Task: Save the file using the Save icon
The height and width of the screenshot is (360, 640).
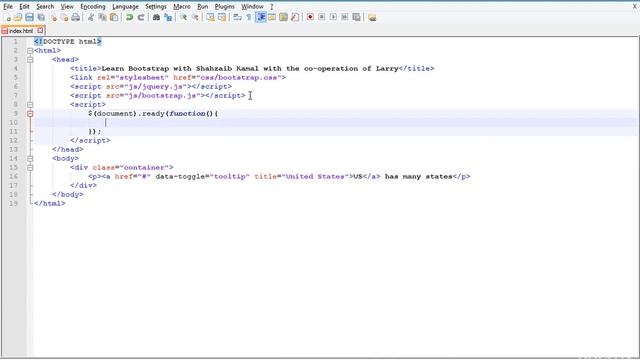Action: (29, 17)
